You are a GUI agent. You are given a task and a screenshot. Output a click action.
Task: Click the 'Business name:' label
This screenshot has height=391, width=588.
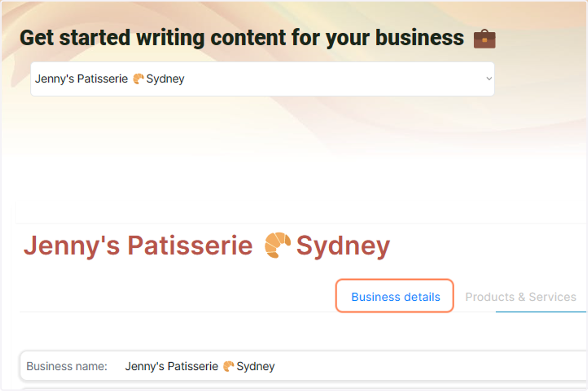[x=67, y=366]
